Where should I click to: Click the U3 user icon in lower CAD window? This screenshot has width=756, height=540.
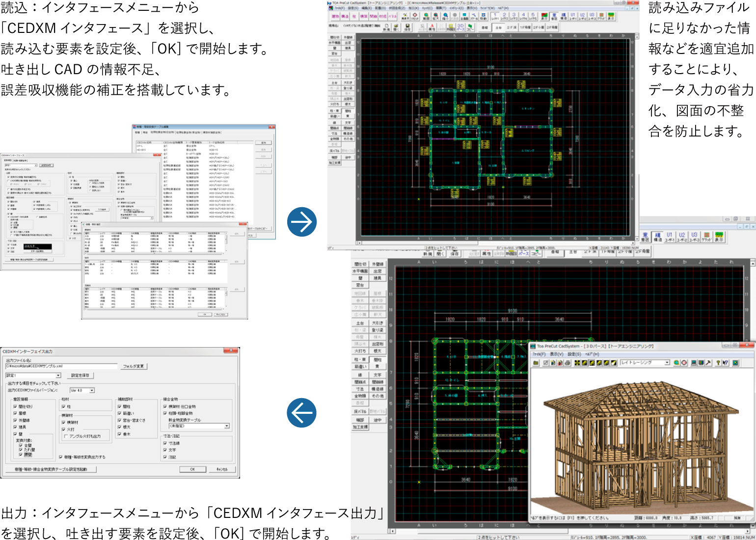[x=694, y=238]
